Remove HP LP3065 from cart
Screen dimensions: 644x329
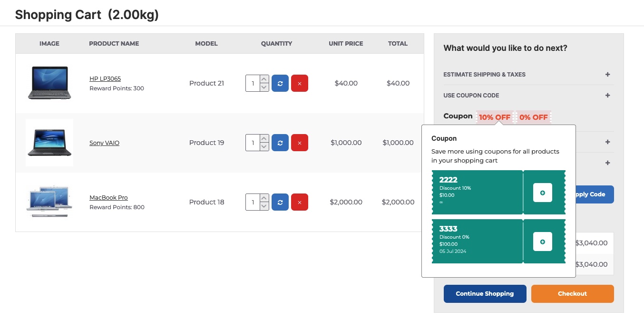[300, 83]
